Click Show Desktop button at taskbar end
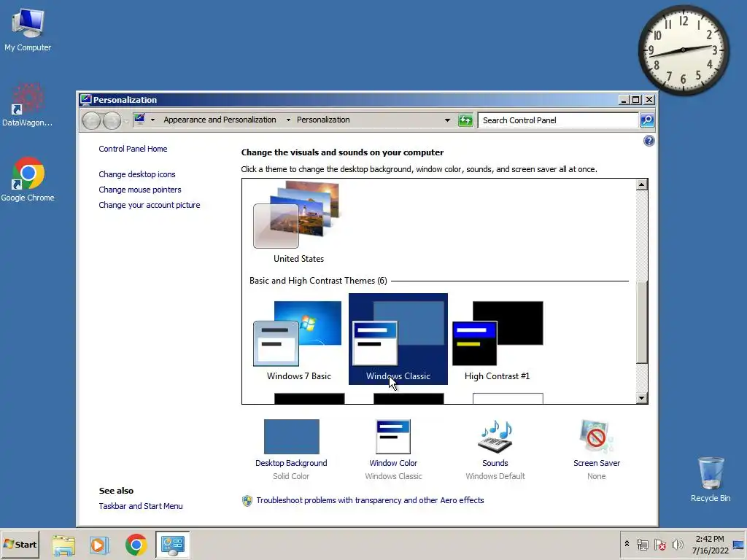 pyautogui.click(x=739, y=545)
